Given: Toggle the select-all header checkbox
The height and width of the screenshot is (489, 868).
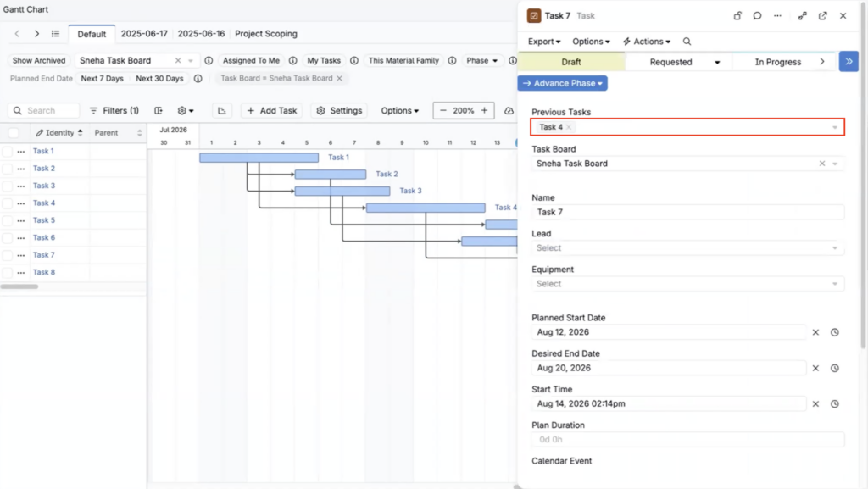Looking at the screenshot, I should pos(14,133).
